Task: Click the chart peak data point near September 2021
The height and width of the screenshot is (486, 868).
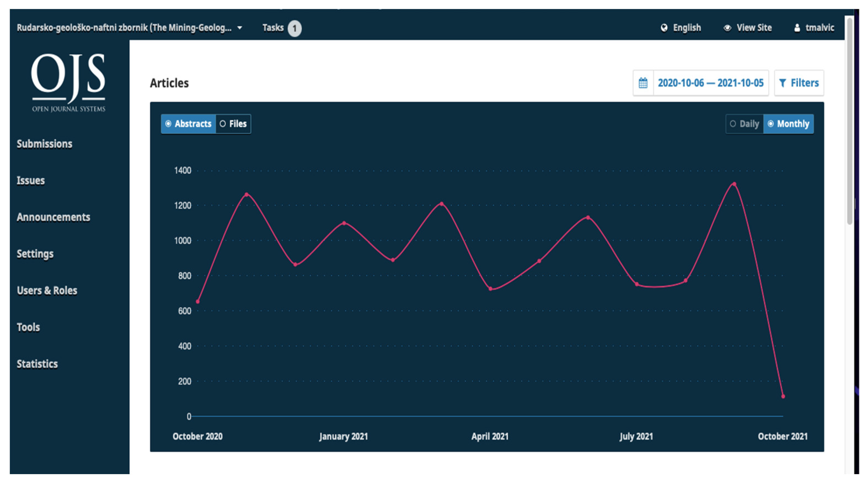Action: coord(734,184)
